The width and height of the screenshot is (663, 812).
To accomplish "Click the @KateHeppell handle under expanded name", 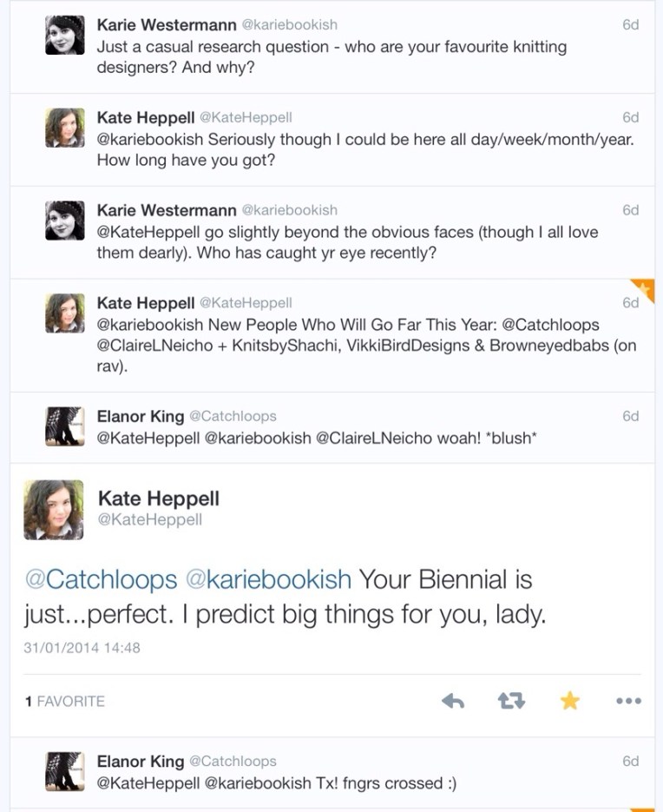I will click(x=150, y=520).
